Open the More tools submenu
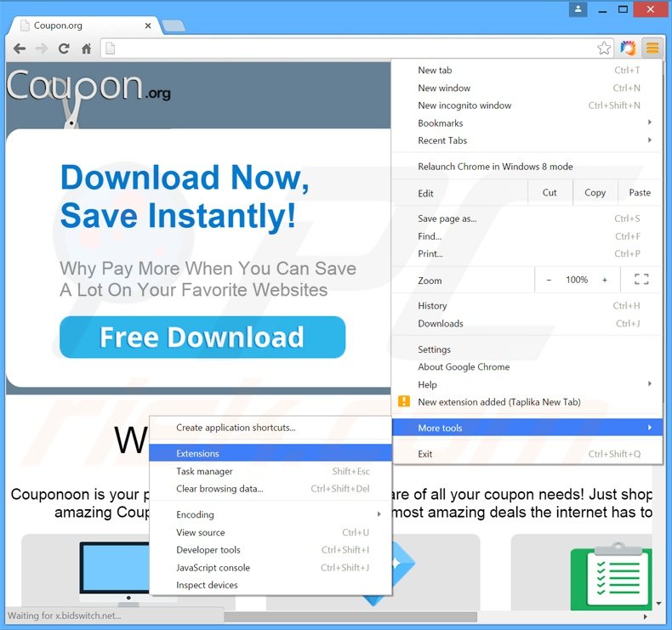This screenshot has height=630, width=672. point(527,428)
